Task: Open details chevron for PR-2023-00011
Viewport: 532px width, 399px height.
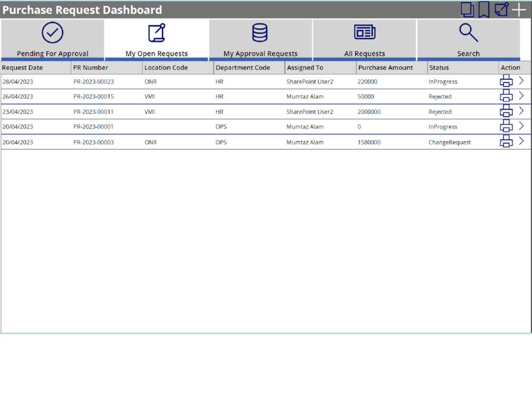Action: pos(521,111)
